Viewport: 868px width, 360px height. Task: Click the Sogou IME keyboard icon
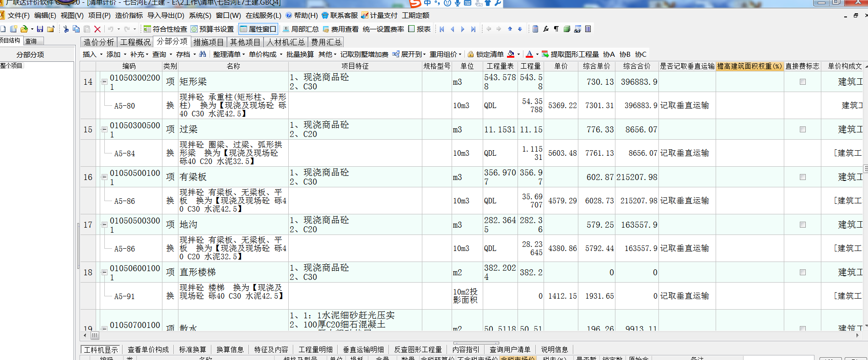click(468, 3)
